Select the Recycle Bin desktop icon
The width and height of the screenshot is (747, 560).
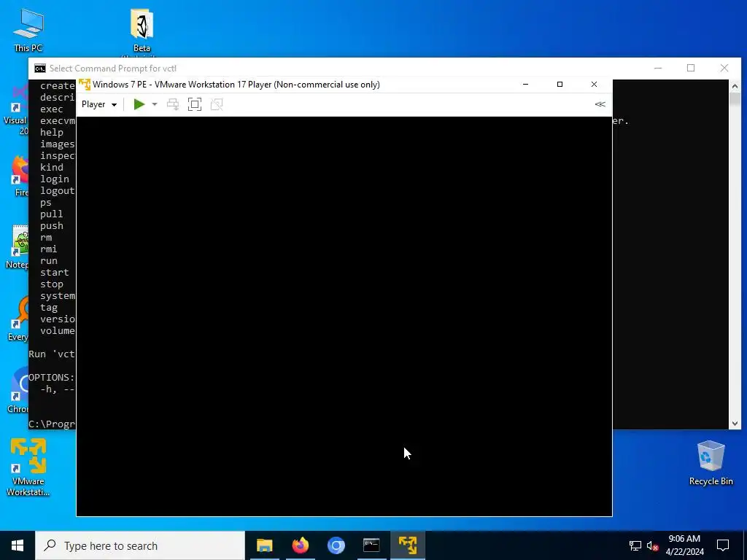(711, 463)
